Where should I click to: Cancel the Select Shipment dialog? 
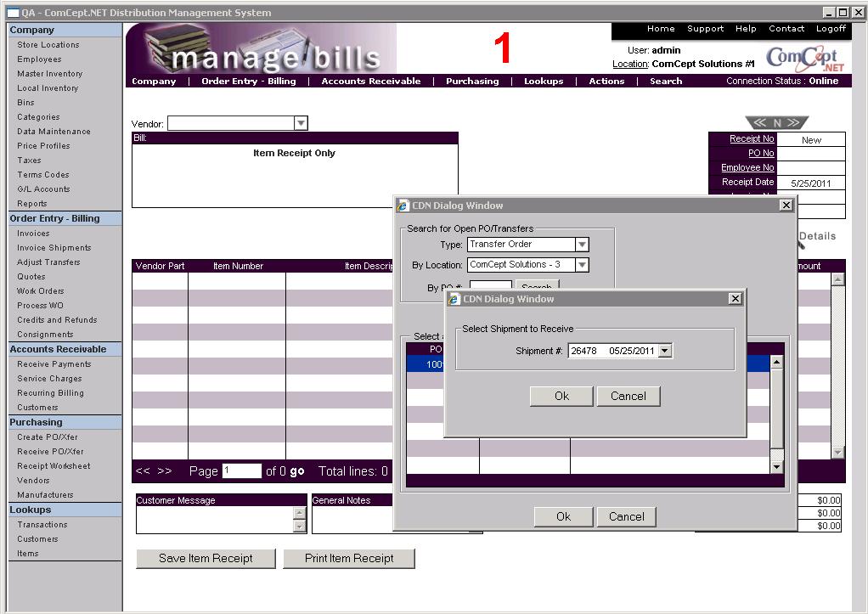[x=628, y=396]
